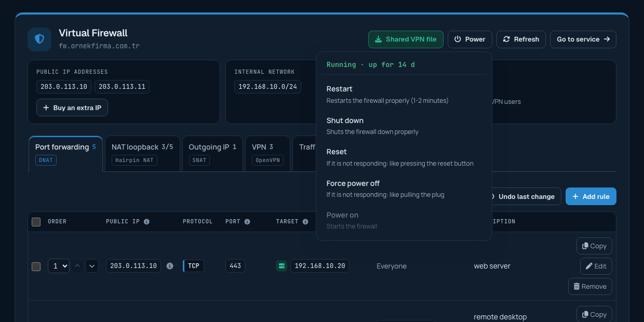
Task: Click public IP address chip 203.0.113.11
Action: 122,87
